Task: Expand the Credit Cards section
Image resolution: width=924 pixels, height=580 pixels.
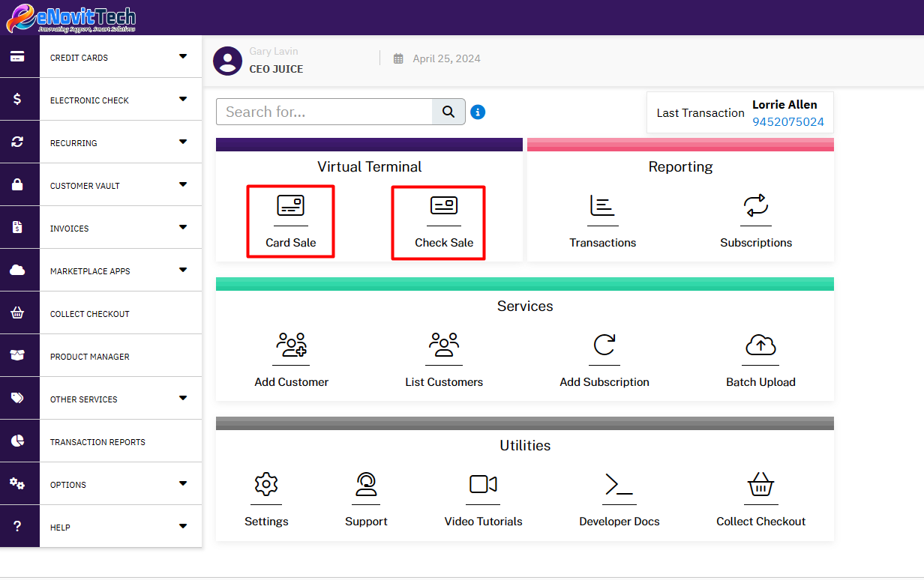Action: 120,56
